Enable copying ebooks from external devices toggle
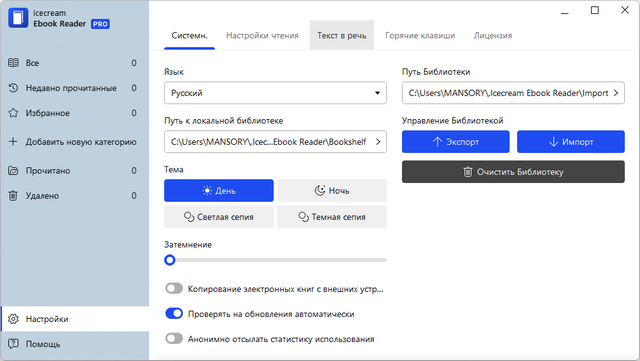Viewport: 640px width, 361px height. click(174, 289)
